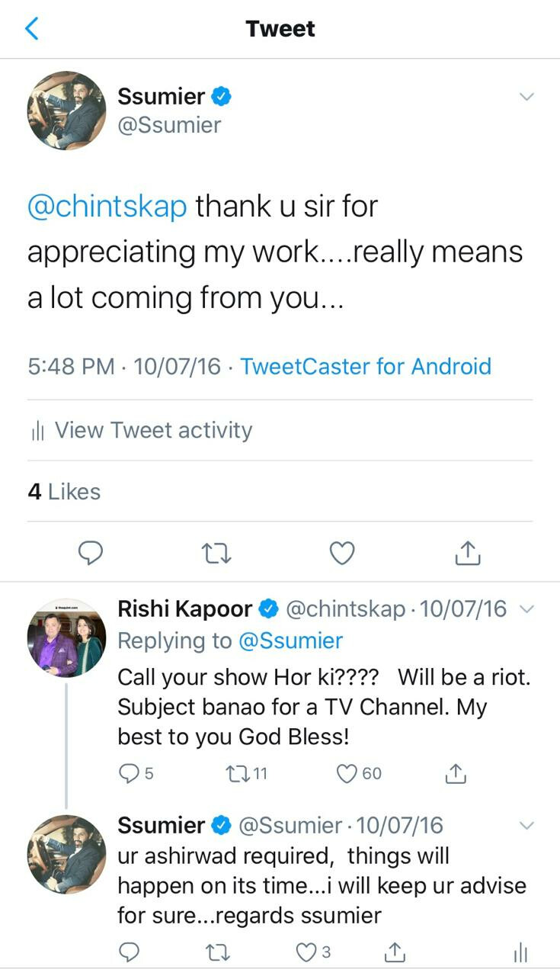Expand options chevron on Rishi Kapoor's reply
Image resolution: width=560 pixels, height=976 pixels.
point(526,608)
